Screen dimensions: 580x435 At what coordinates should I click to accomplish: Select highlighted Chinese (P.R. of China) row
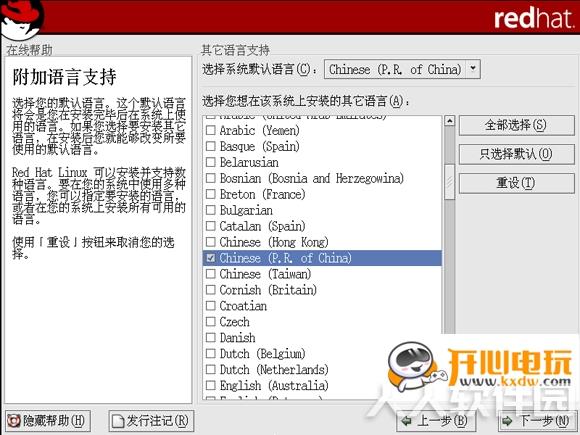pos(322,258)
